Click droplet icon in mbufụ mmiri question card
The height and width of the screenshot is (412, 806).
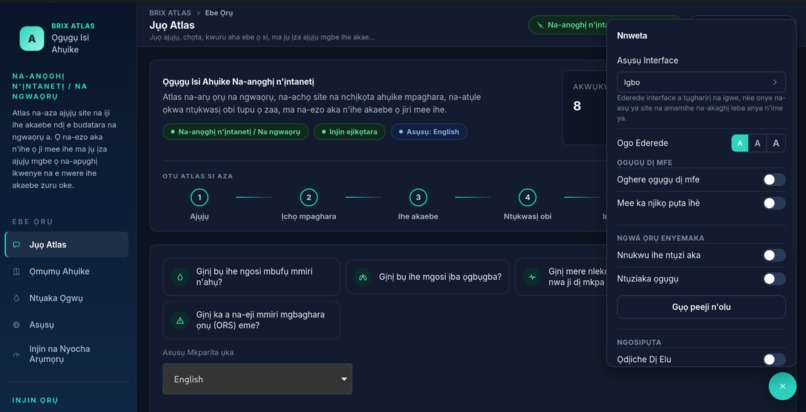tap(180, 276)
